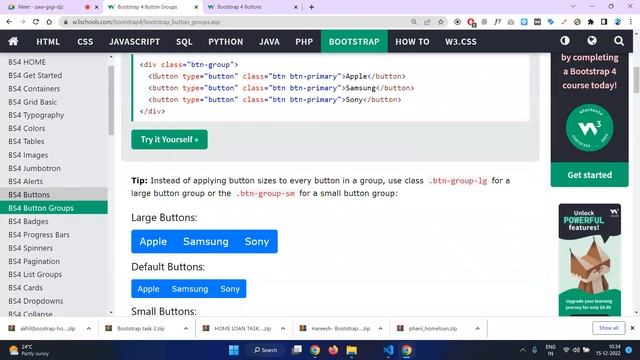Click the sidebar scroll down arrow
Image resolution: width=640 pixels, height=360 pixels.
(x=111, y=312)
